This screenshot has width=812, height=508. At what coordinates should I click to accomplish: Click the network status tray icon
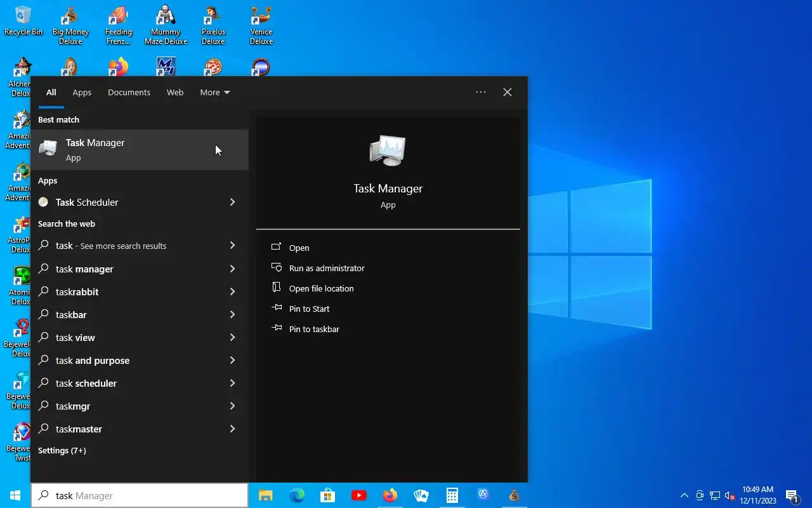tap(715, 495)
